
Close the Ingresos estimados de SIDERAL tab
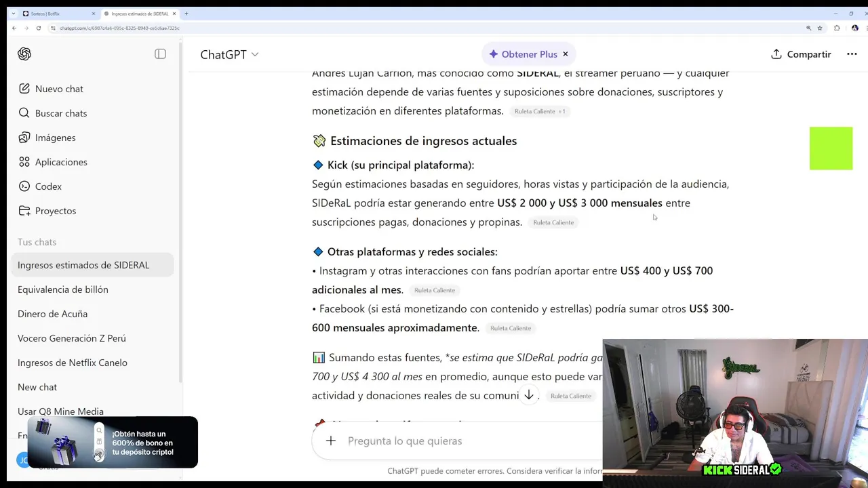(x=174, y=14)
